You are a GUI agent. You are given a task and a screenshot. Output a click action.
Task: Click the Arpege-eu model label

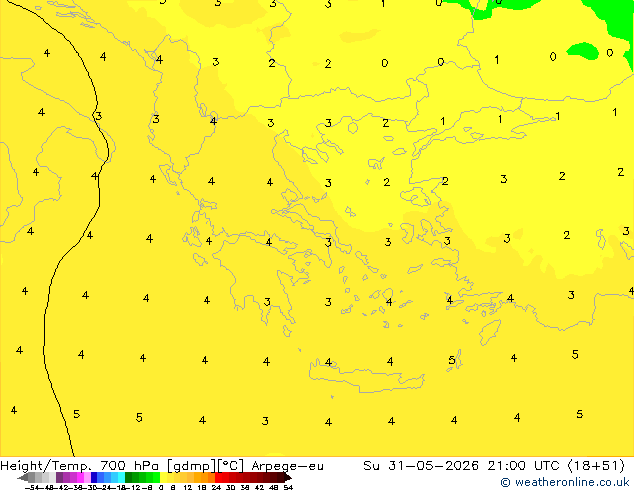pos(287,466)
